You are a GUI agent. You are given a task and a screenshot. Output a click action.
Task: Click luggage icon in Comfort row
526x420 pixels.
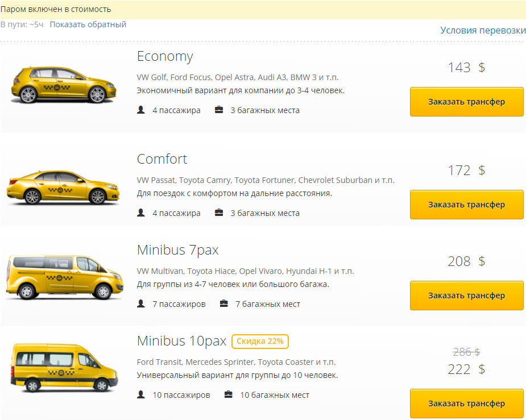(x=219, y=213)
